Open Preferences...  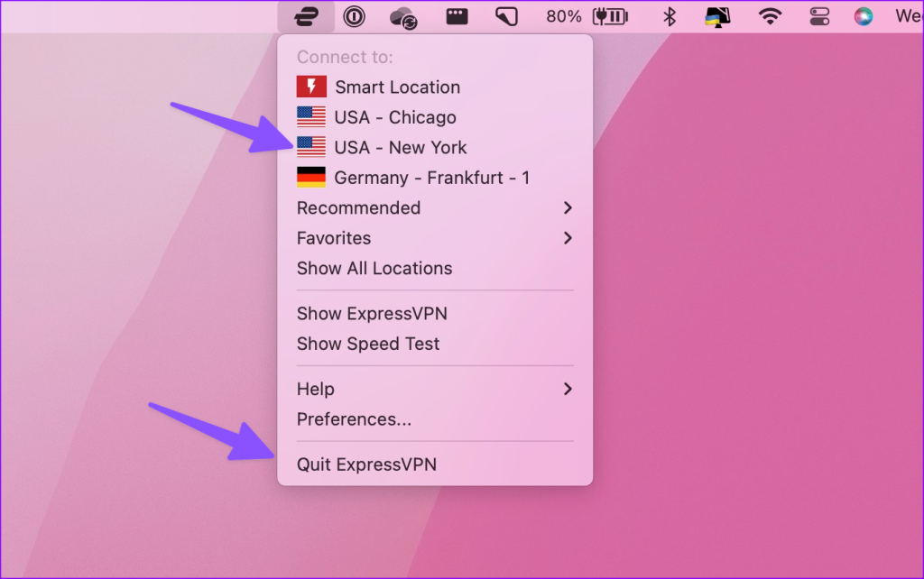[x=435, y=418]
